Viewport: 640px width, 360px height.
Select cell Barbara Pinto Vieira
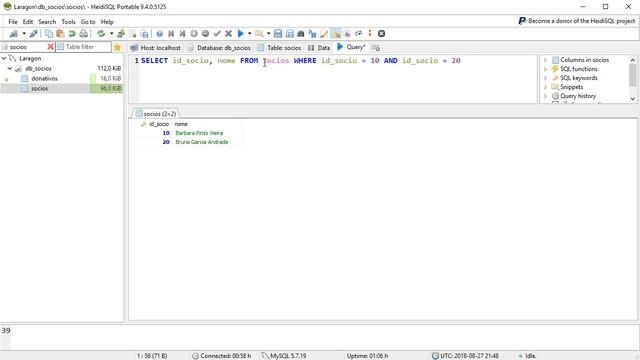tap(199, 133)
